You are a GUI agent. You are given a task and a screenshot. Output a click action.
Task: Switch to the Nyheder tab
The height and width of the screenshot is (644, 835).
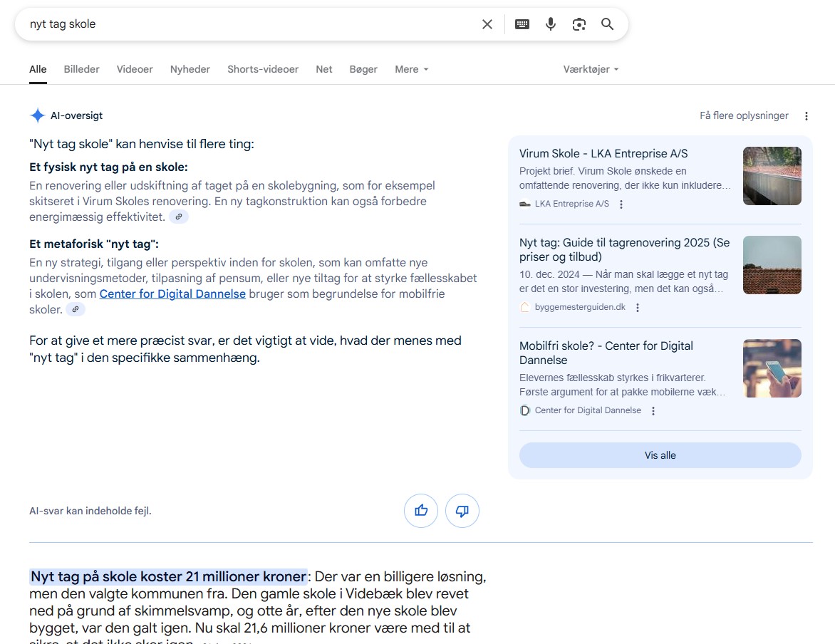pos(190,69)
